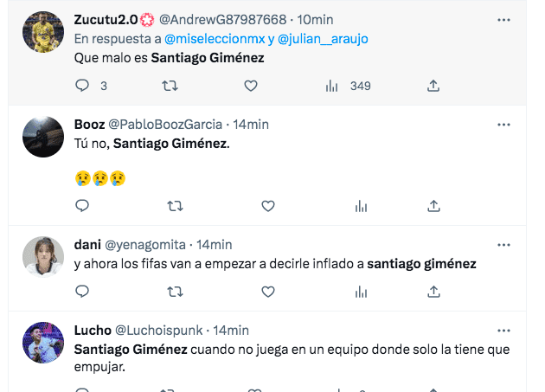This screenshot has width=545, height=392.
Task: Open more options on Lucho's tweet
Action: tap(503, 331)
